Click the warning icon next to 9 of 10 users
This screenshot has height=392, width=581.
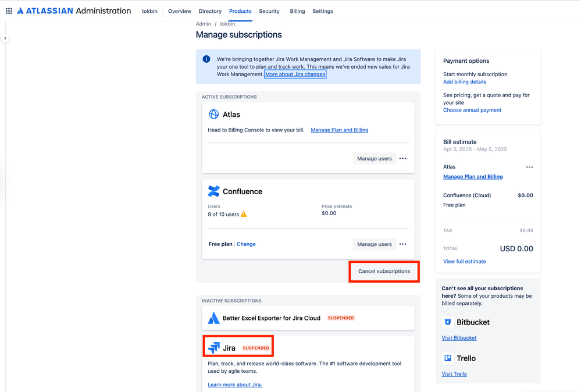click(x=244, y=214)
